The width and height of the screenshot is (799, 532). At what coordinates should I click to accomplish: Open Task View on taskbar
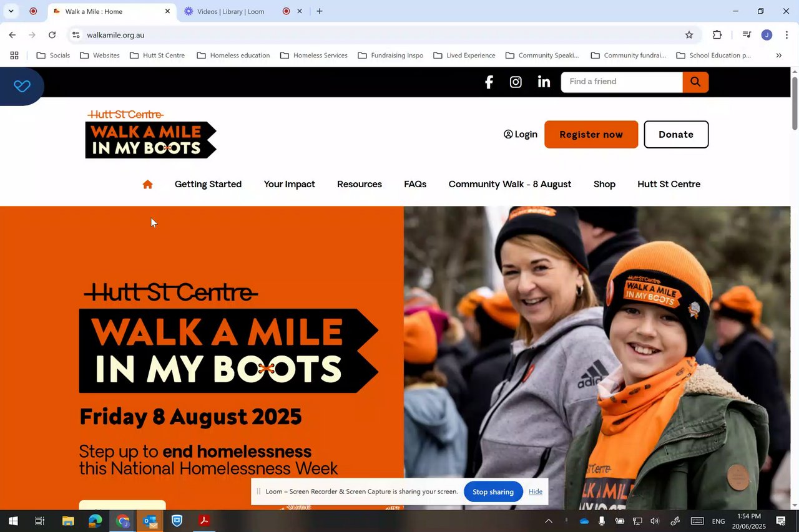40,521
